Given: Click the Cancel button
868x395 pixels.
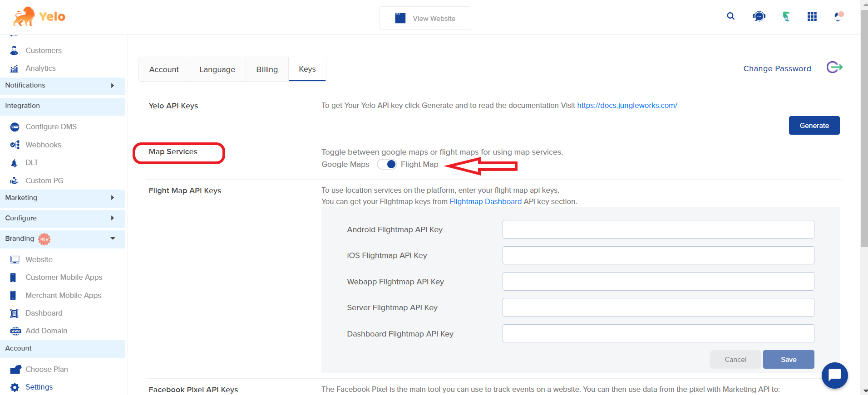Looking at the screenshot, I should click(x=735, y=359).
